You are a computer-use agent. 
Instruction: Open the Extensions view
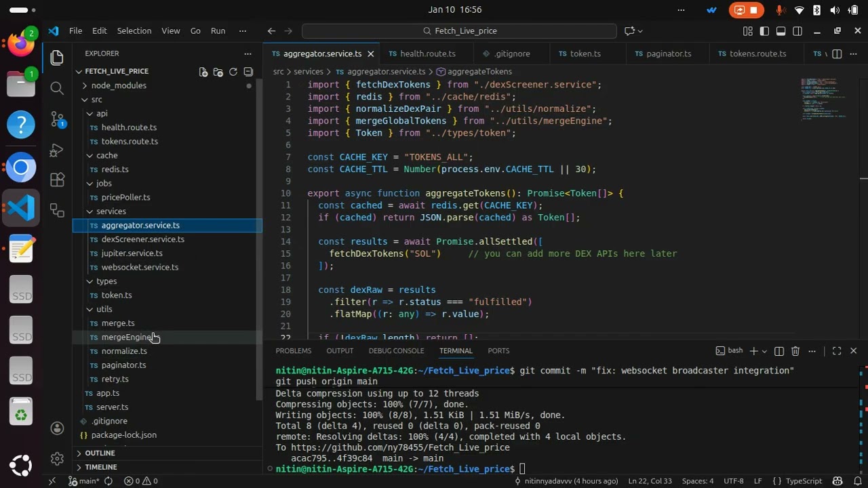coord(57,180)
